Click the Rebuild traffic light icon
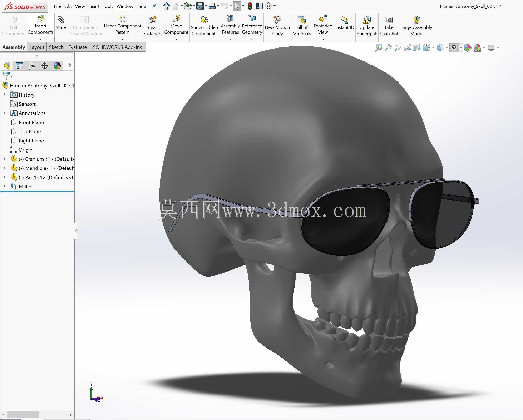Viewport: 523px width, 420px height. (250, 6)
